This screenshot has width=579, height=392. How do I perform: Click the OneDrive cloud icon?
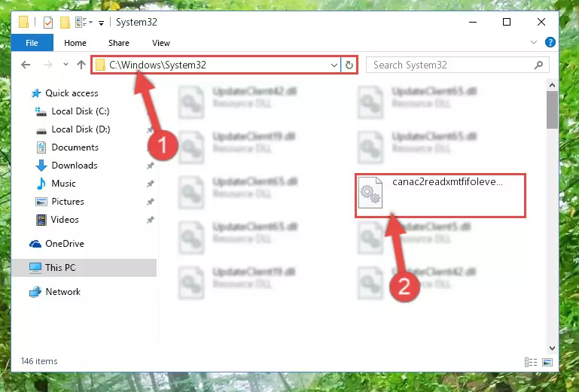[35, 244]
